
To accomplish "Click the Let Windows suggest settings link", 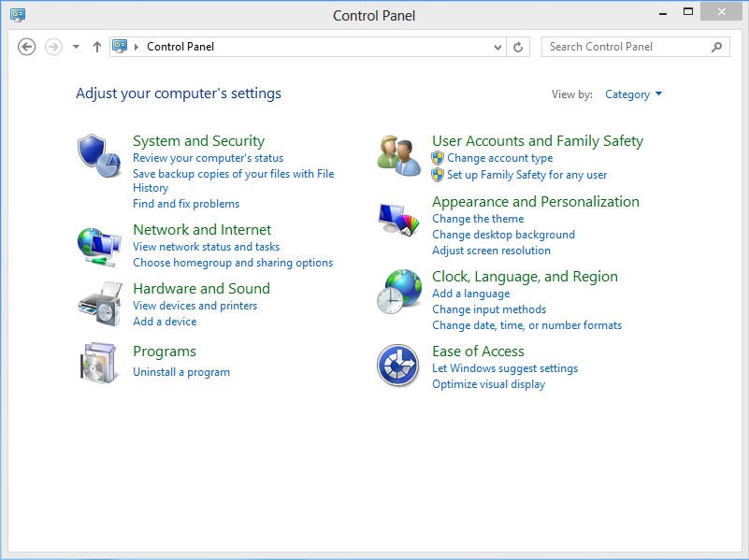I will click(505, 368).
